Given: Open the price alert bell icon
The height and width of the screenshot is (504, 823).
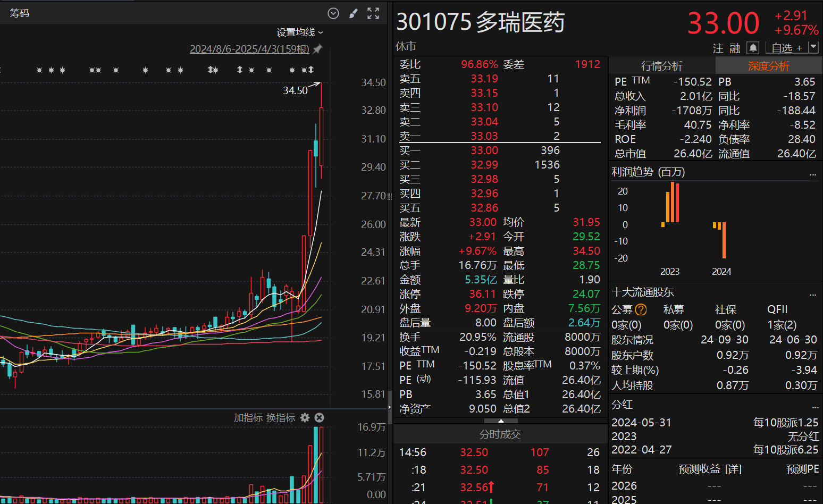Looking at the screenshot, I should [753, 48].
